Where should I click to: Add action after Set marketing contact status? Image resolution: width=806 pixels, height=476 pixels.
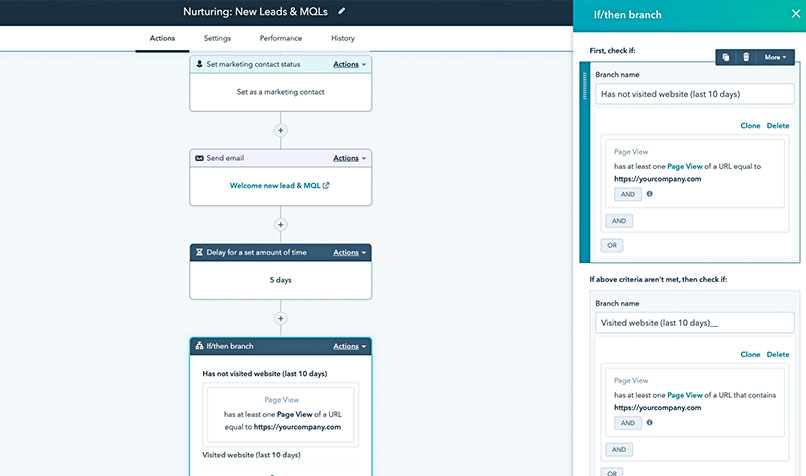click(x=281, y=131)
